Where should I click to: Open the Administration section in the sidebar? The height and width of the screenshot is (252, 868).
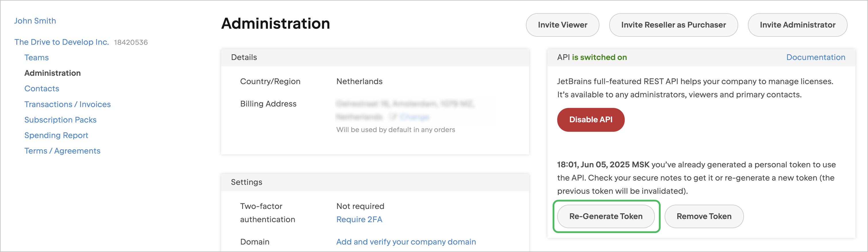pos(52,73)
